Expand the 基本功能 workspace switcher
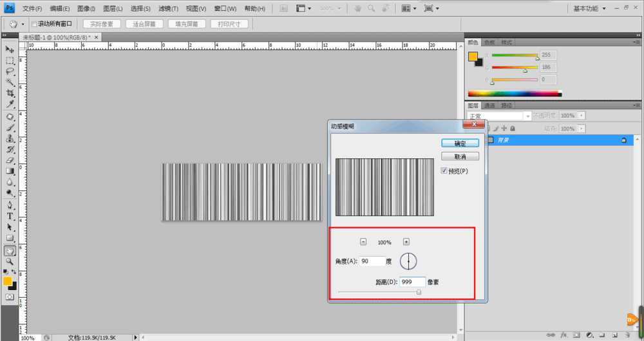 click(x=589, y=8)
